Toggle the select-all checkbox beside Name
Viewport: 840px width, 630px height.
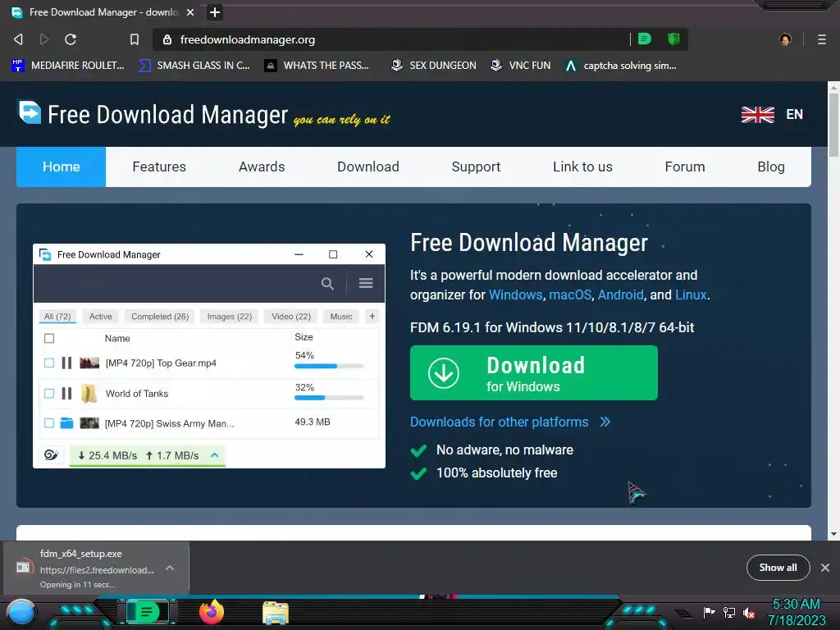click(x=49, y=339)
